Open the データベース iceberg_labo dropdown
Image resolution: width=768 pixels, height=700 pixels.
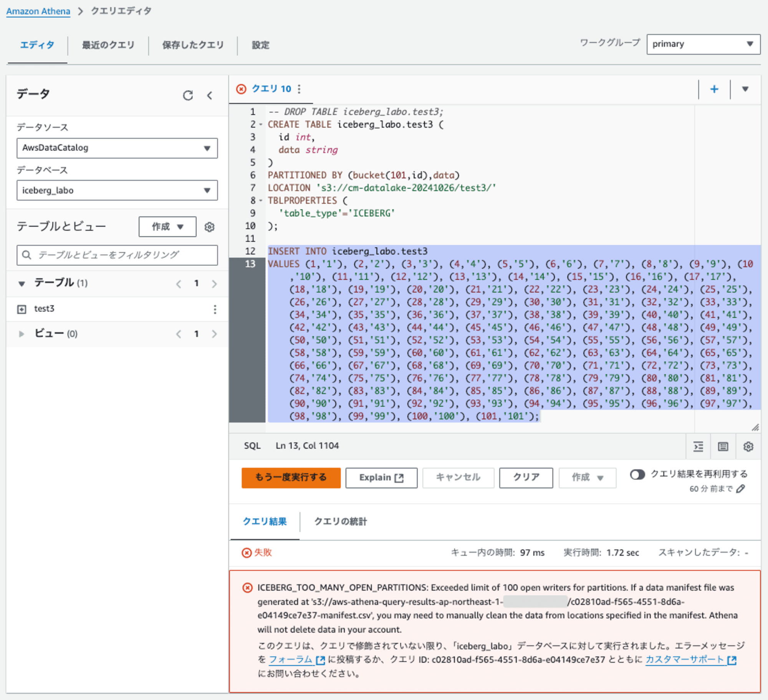[117, 191]
